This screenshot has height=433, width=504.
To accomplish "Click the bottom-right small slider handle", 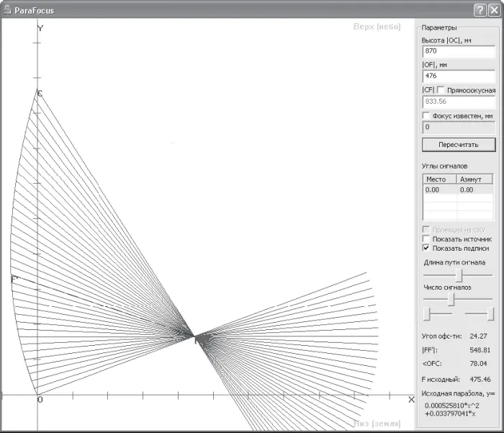I will 490,314.
